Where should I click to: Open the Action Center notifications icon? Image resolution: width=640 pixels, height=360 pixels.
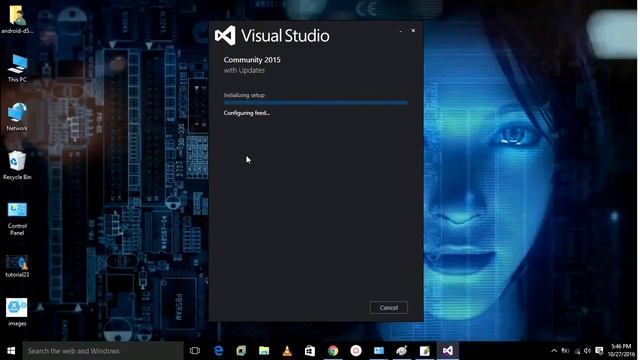pyautogui.click(x=599, y=351)
